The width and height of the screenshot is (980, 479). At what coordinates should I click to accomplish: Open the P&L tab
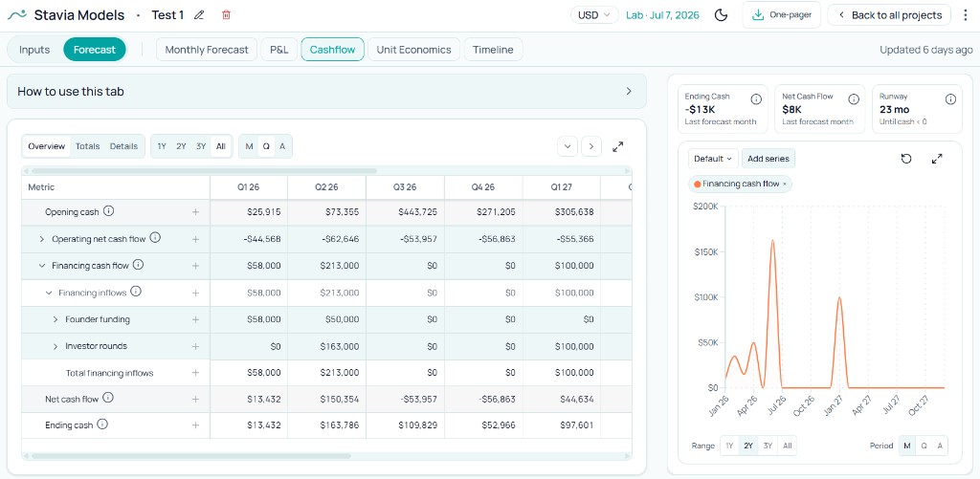(x=278, y=50)
